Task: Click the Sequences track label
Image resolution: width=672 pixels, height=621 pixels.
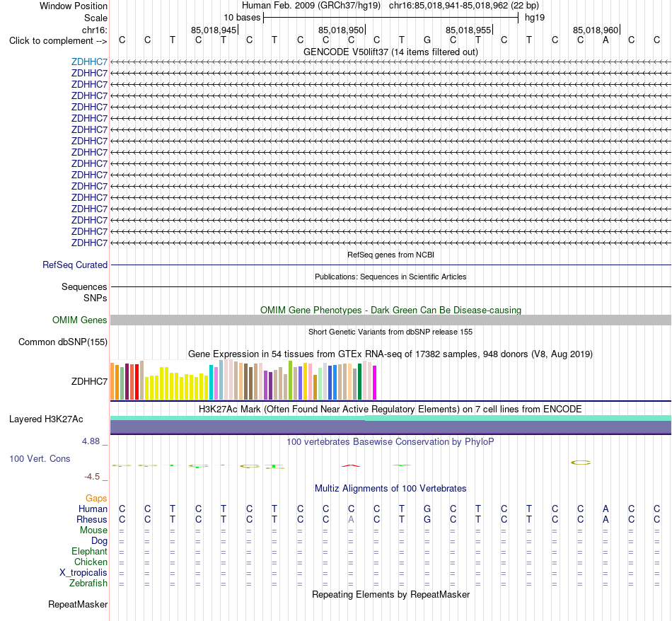Action: 84,286
